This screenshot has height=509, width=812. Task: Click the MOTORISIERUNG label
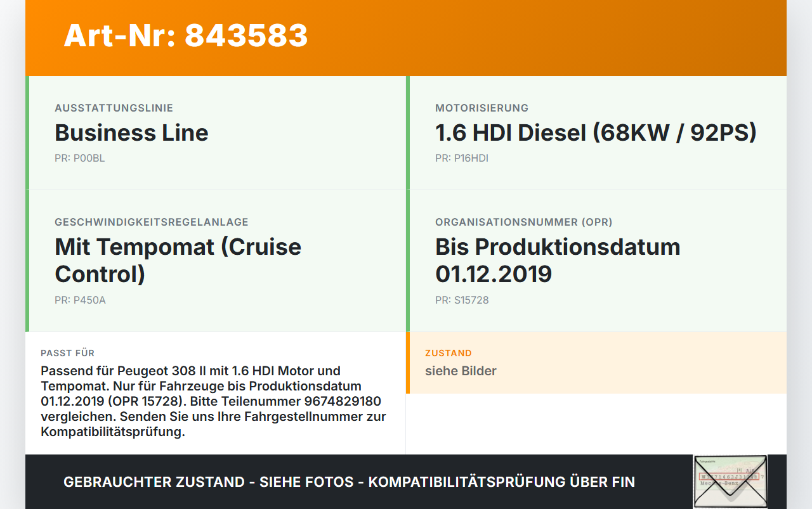coord(481,108)
